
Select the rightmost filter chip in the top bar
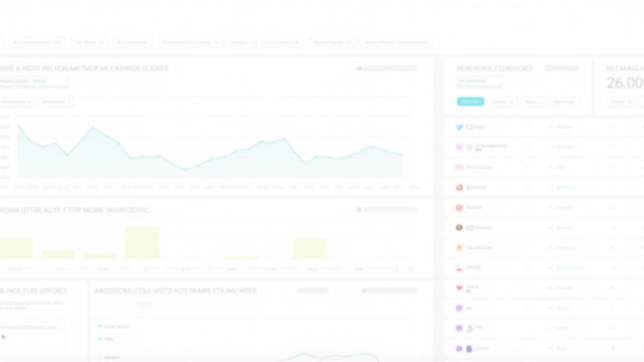coord(396,43)
